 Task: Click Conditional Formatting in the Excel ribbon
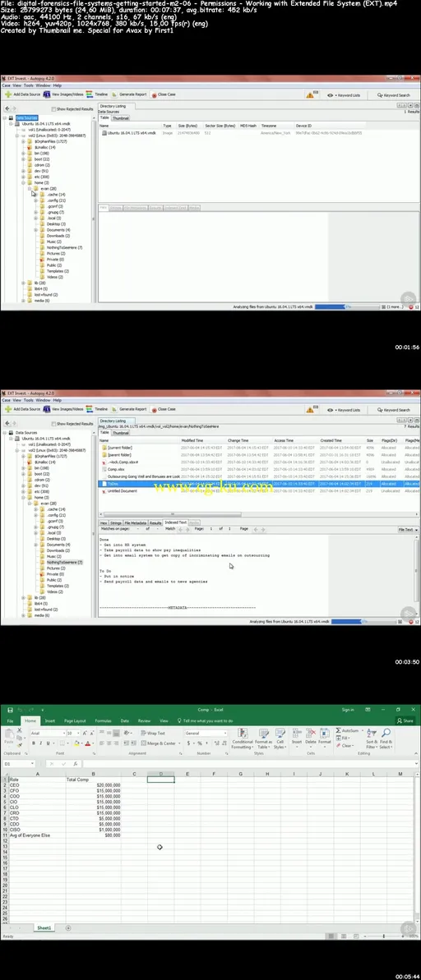[242, 738]
